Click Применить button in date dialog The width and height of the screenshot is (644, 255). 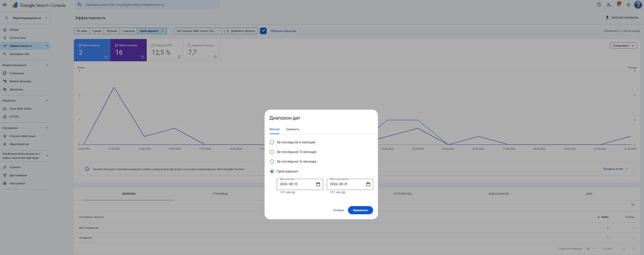click(x=361, y=210)
